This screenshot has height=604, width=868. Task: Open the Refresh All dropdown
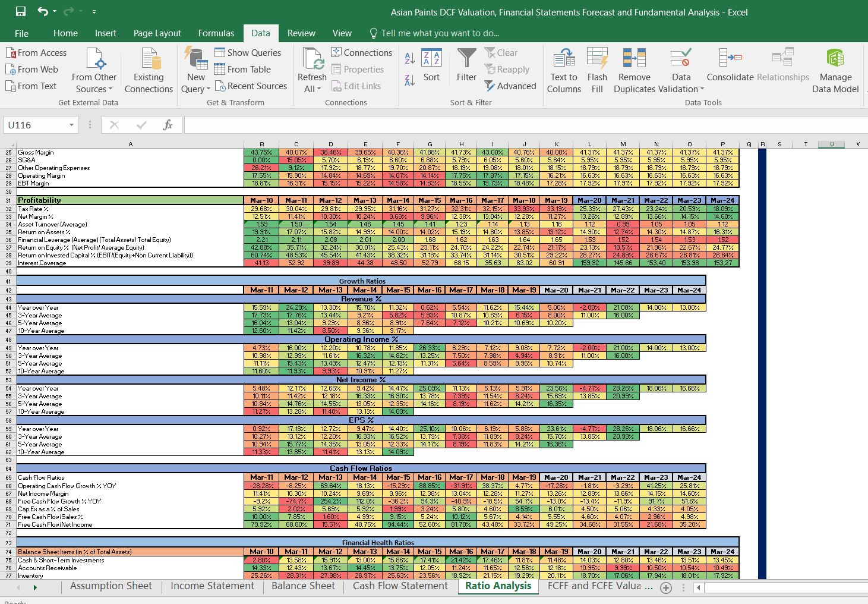click(312, 70)
